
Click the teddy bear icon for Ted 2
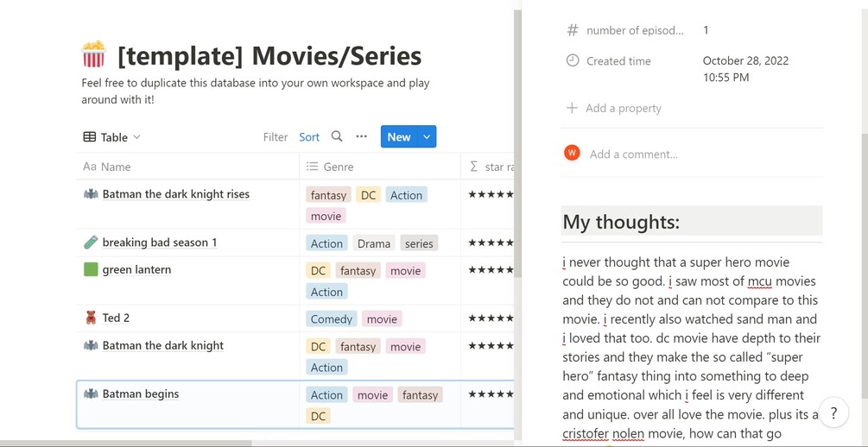click(91, 318)
